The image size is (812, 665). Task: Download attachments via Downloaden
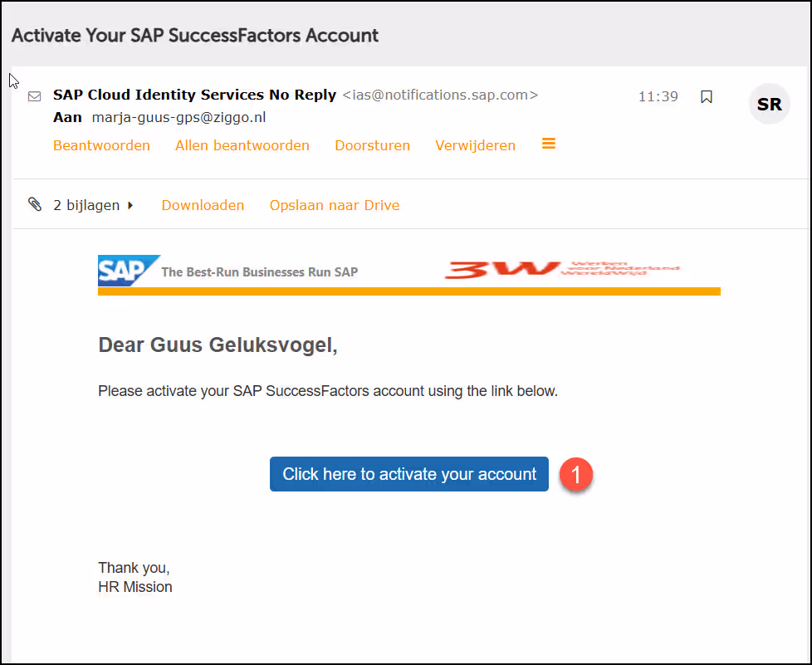203,205
